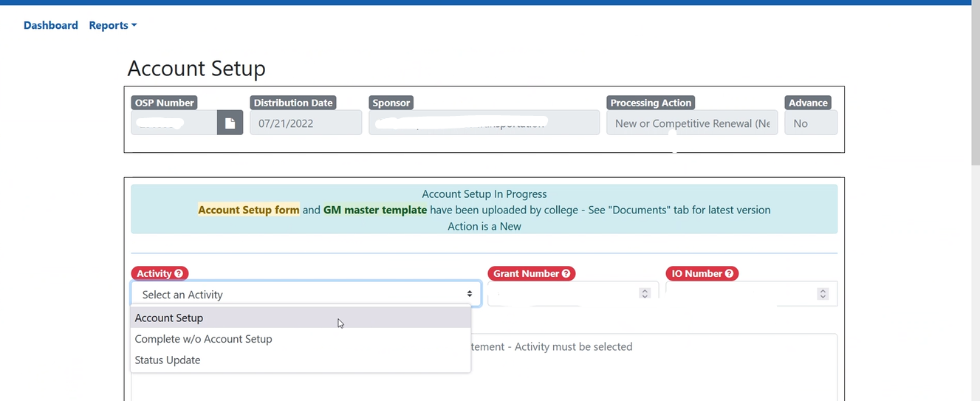Click the Account Setup In Progress text
980x401 pixels.
click(484, 194)
